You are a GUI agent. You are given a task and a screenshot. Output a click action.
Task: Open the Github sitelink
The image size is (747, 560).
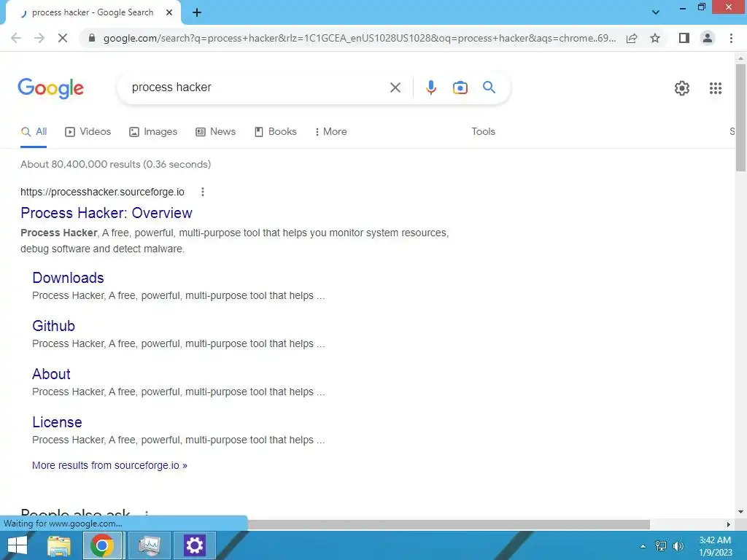53,326
